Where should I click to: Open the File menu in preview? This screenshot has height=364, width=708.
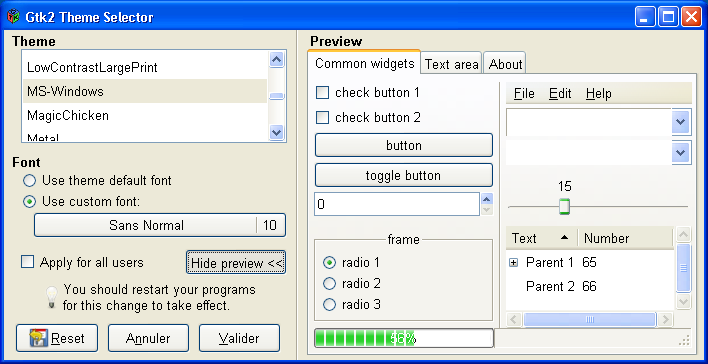tap(524, 93)
